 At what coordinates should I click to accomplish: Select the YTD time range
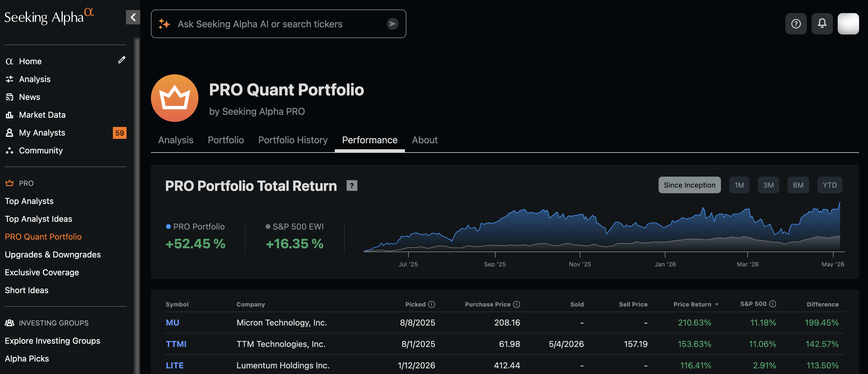tap(829, 185)
